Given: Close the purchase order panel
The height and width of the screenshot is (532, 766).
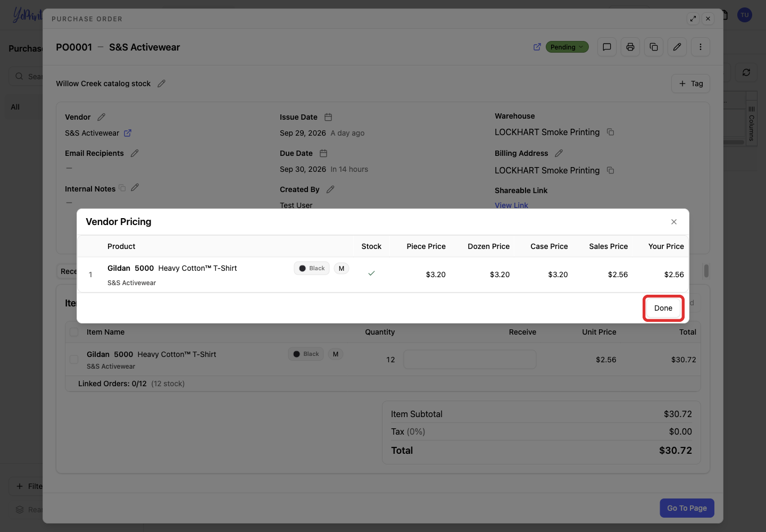Looking at the screenshot, I should point(708,19).
